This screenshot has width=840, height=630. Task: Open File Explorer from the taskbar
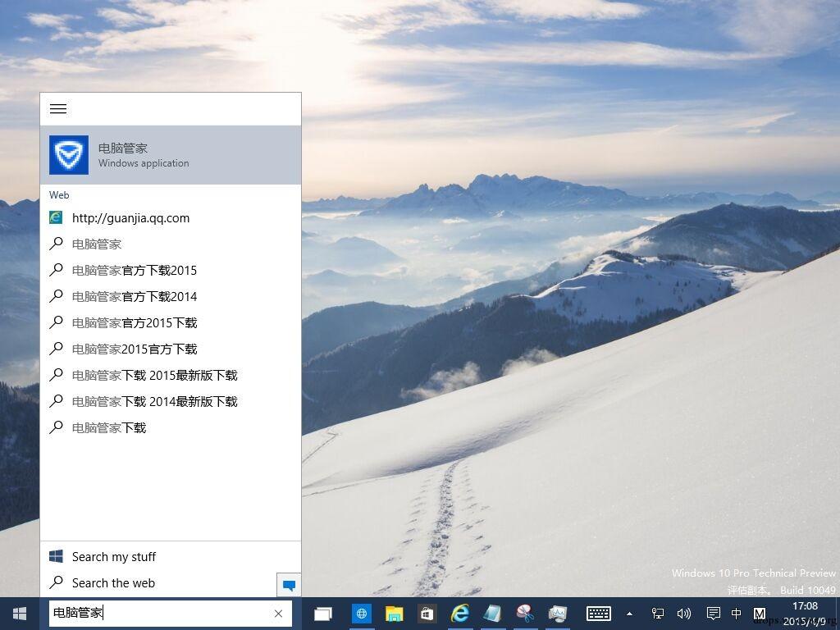pos(395,614)
